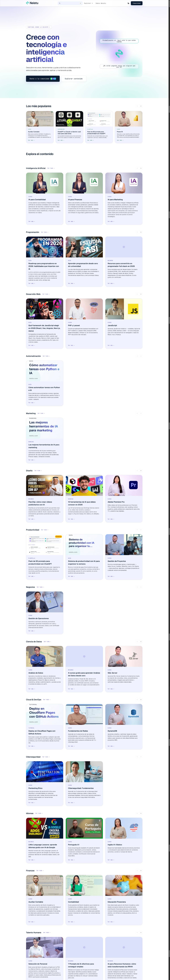Ver todo link beside Cloud & DevOps
Viewport: 170px width, 980px height.
pos(46,700)
